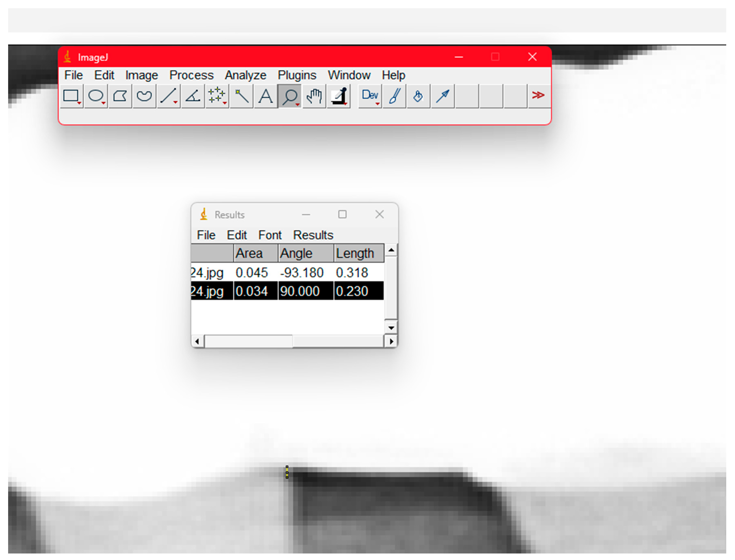
Task: Select the Angle tool
Action: click(193, 96)
